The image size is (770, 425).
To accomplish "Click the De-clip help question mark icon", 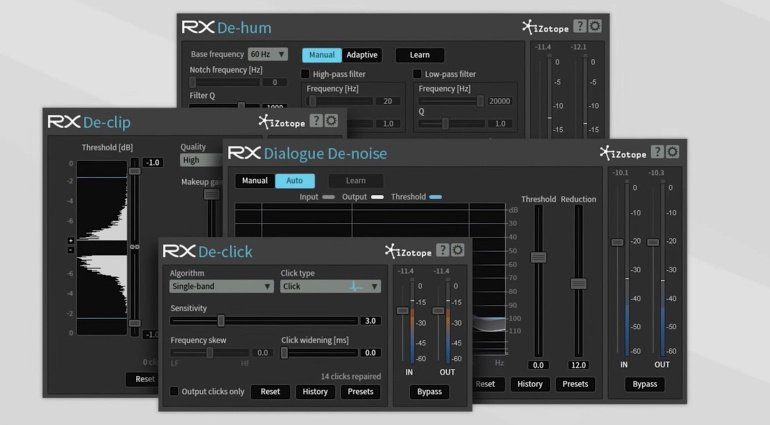I will pyautogui.click(x=316, y=121).
